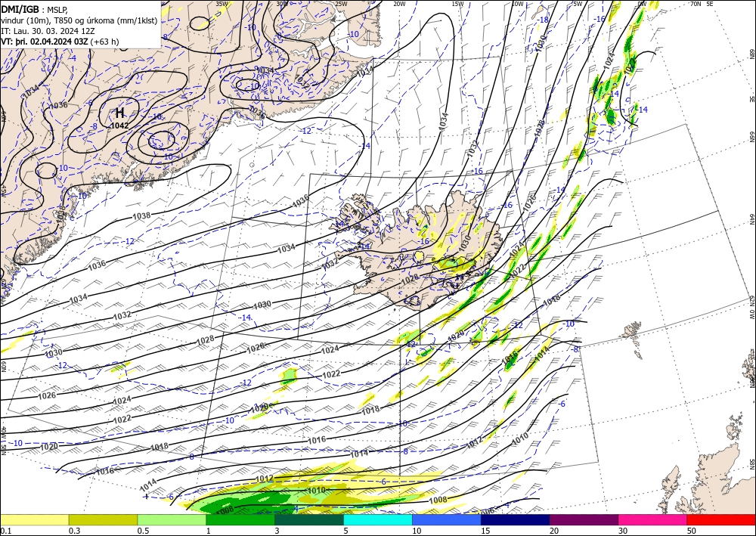Pick the blue 10–15 legend color band

(447, 519)
